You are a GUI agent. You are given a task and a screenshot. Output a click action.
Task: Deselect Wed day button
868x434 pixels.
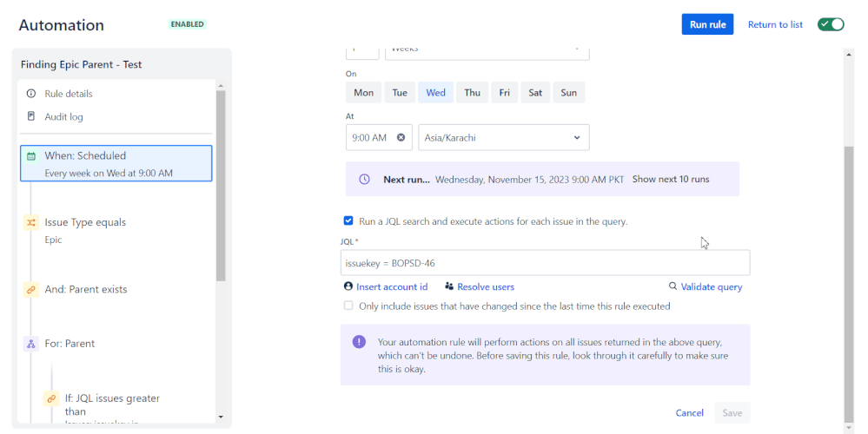(435, 92)
